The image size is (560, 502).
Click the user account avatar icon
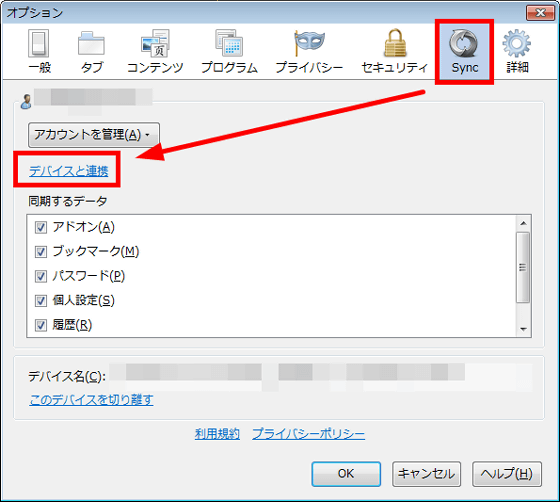pos(26,101)
